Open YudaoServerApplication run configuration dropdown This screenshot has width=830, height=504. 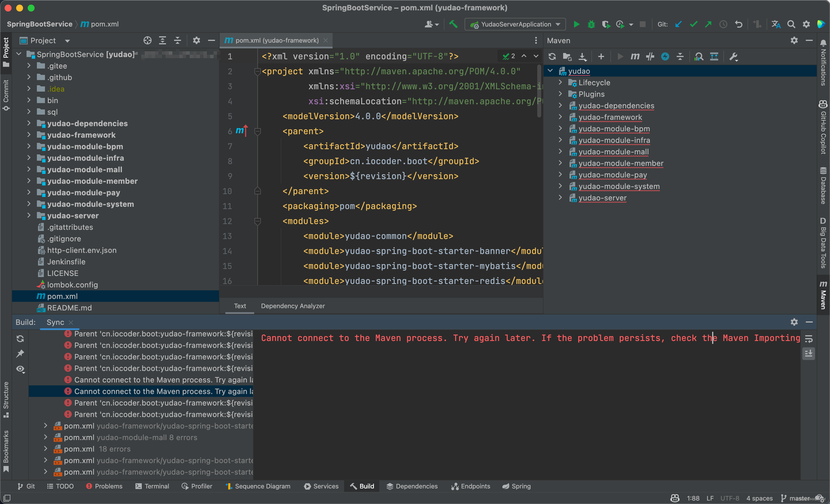click(515, 24)
